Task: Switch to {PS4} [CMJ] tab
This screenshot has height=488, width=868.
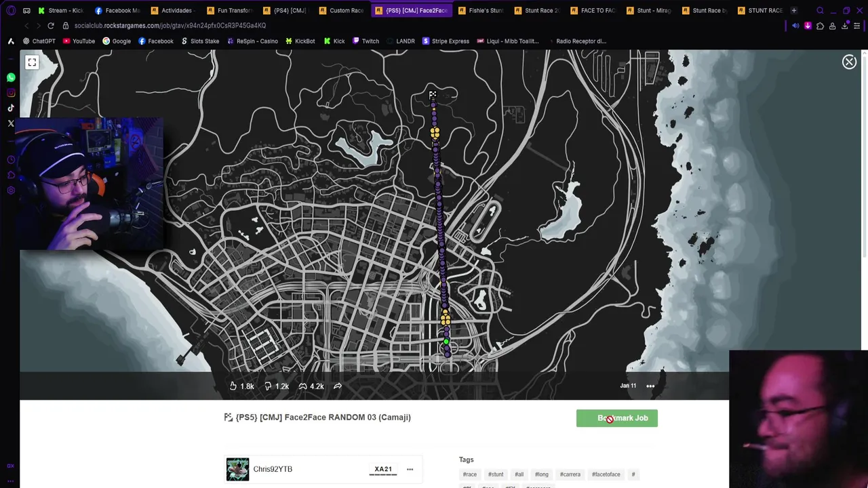Action: coord(284,11)
